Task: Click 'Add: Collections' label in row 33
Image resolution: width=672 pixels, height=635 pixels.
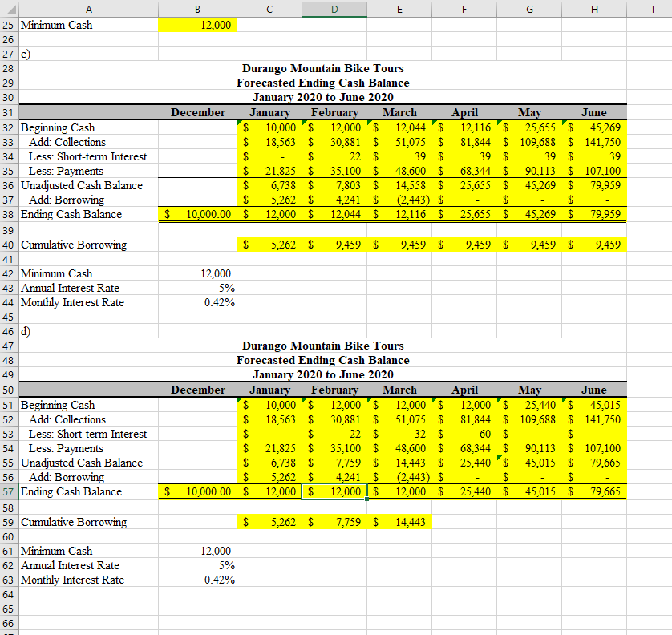Action: point(67,142)
